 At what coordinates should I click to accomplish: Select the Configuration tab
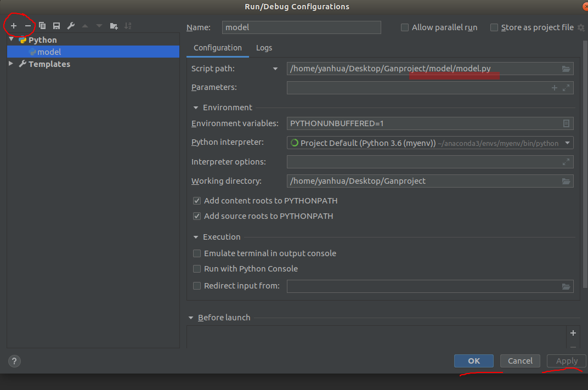click(x=217, y=48)
